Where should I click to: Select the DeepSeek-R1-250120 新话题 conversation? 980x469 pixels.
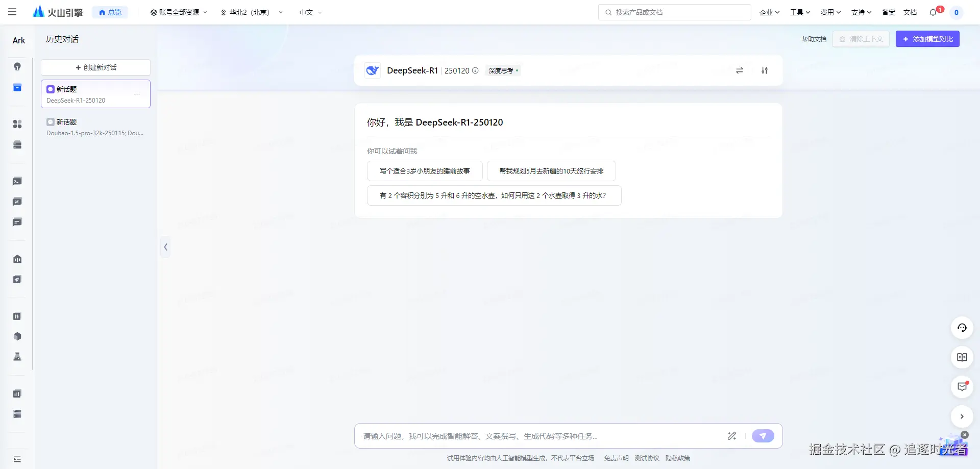coord(95,94)
